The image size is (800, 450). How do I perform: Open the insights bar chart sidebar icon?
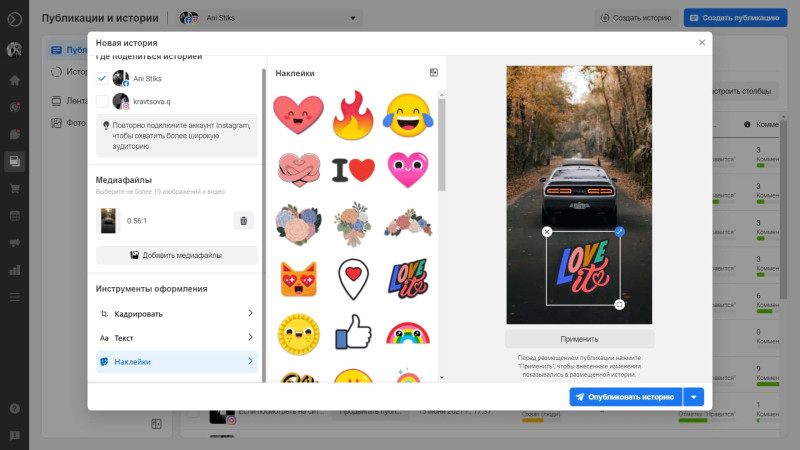click(15, 270)
